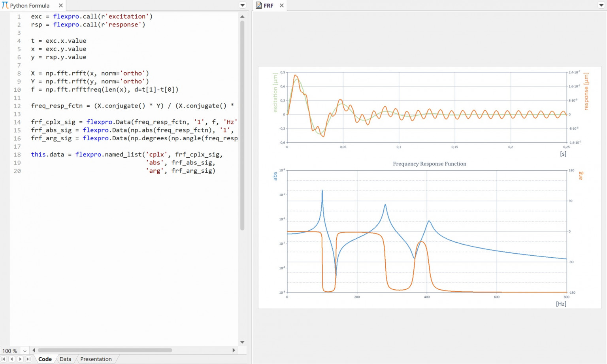Jump to last worksheet navigation icon
The width and height of the screenshot is (607, 364).
(28, 359)
